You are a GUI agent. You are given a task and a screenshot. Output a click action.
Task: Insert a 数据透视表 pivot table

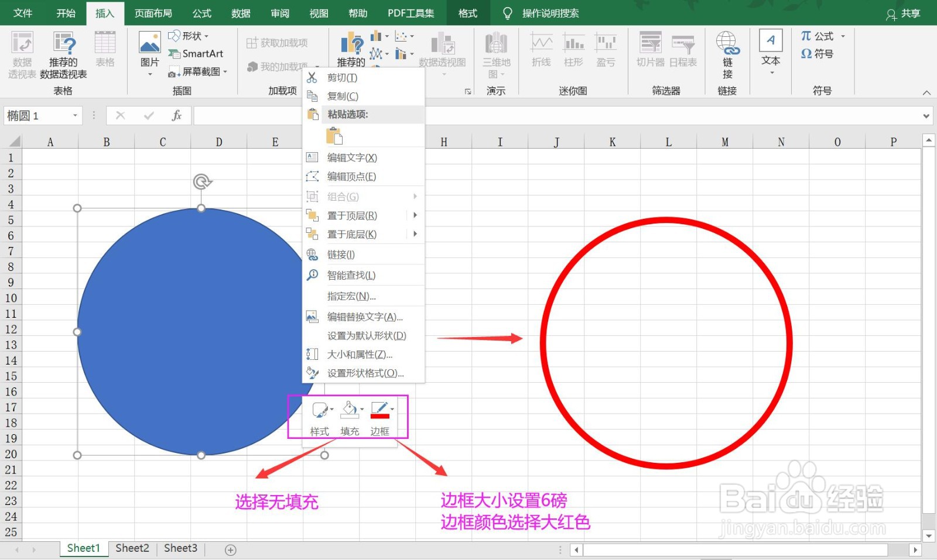click(22, 53)
